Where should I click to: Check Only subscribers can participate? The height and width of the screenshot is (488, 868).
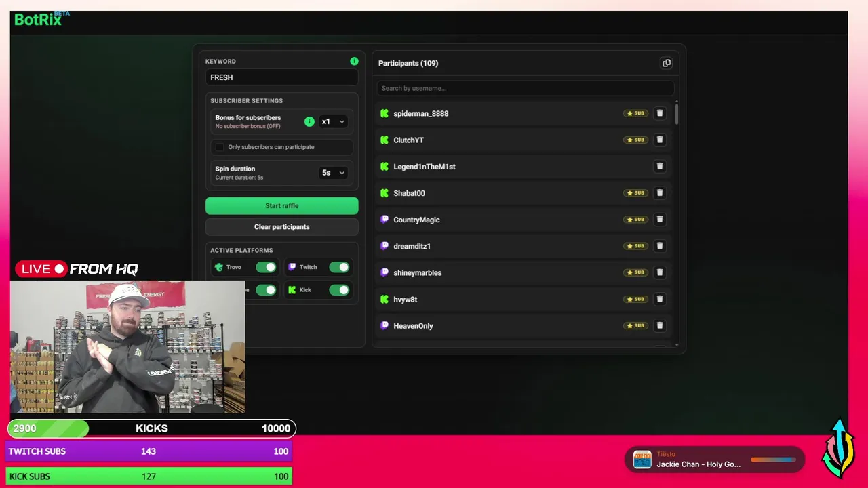click(220, 147)
